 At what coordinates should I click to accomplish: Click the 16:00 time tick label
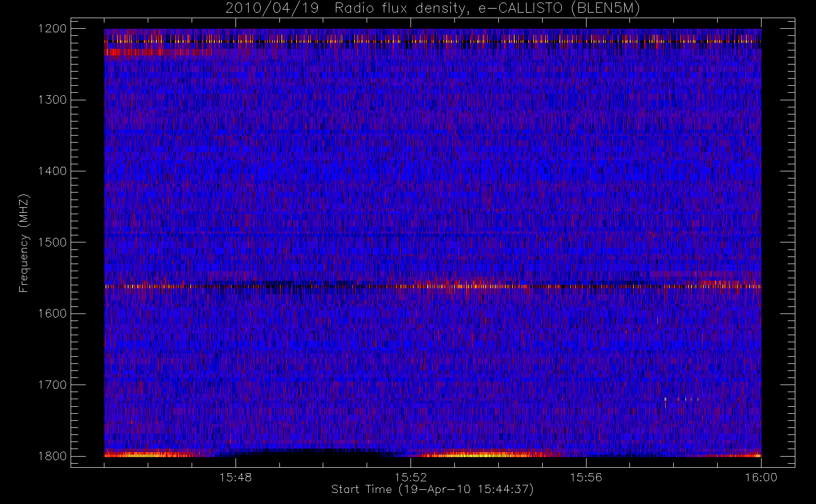[x=761, y=477]
